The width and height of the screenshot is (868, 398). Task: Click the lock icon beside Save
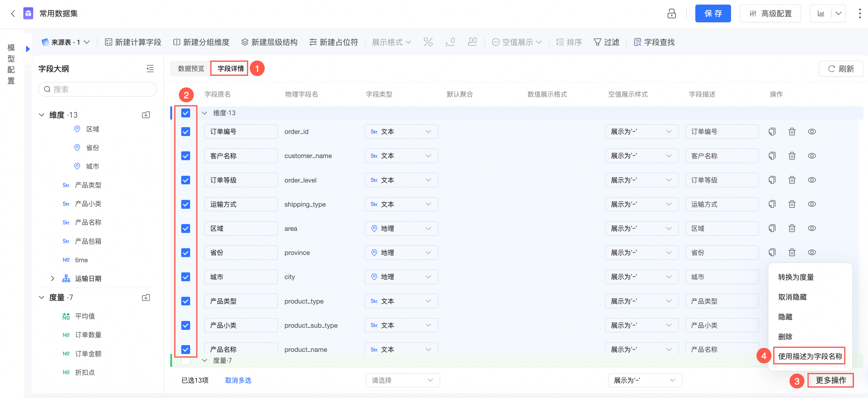(x=671, y=13)
